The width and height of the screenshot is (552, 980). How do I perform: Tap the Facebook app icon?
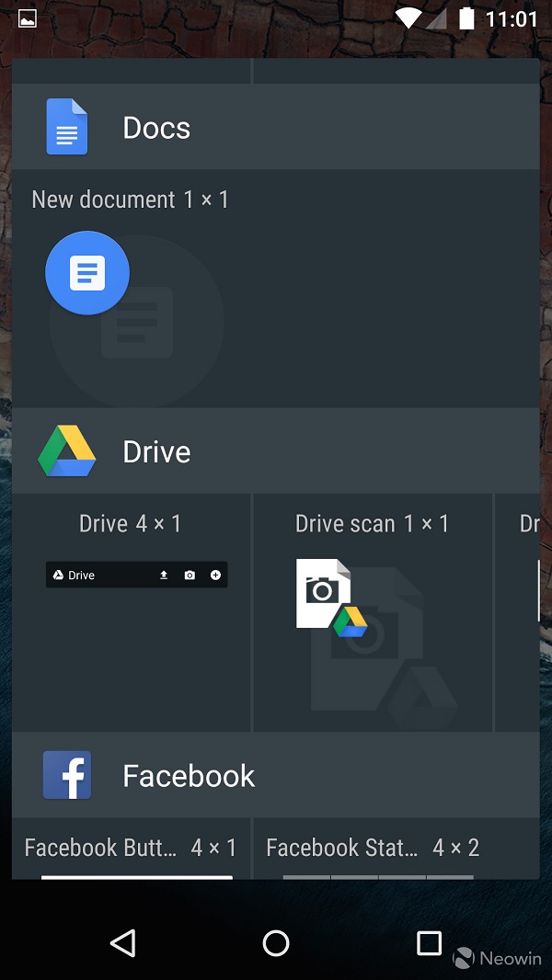[67, 775]
